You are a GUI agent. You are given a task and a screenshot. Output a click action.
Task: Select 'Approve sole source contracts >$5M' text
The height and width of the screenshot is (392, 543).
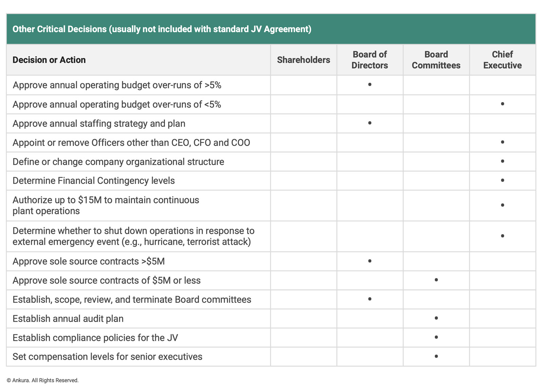(89, 261)
